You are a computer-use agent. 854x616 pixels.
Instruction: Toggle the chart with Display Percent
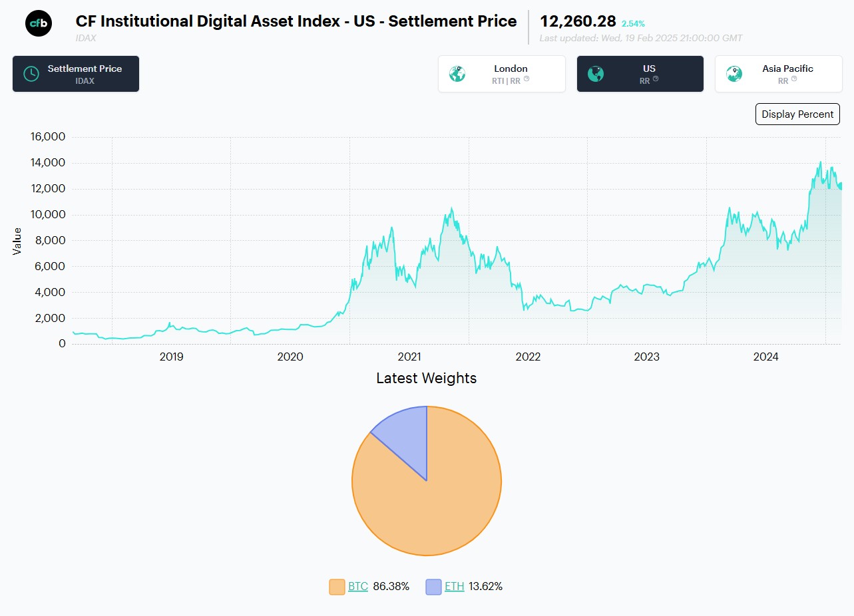tap(797, 114)
